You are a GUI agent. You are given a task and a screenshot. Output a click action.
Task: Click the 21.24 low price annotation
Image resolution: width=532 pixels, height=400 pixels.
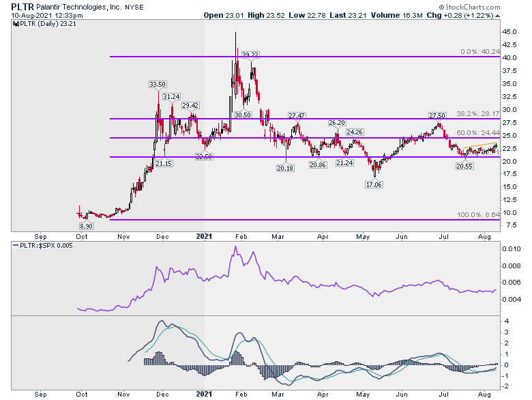[x=344, y=162]
